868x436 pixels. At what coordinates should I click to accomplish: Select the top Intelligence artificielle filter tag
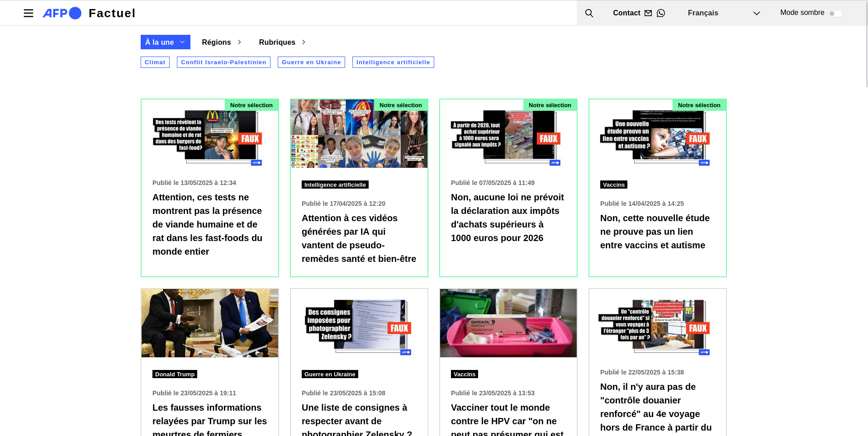pos(393,62)
